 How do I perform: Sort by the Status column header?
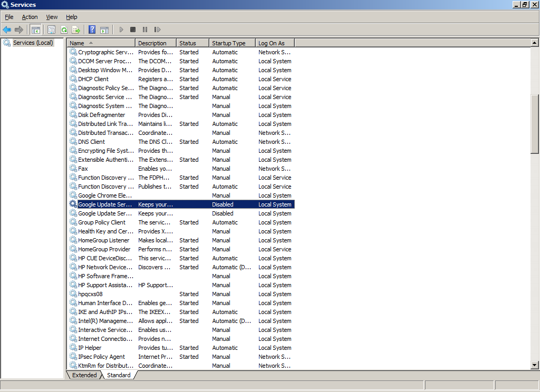point(193,43)
